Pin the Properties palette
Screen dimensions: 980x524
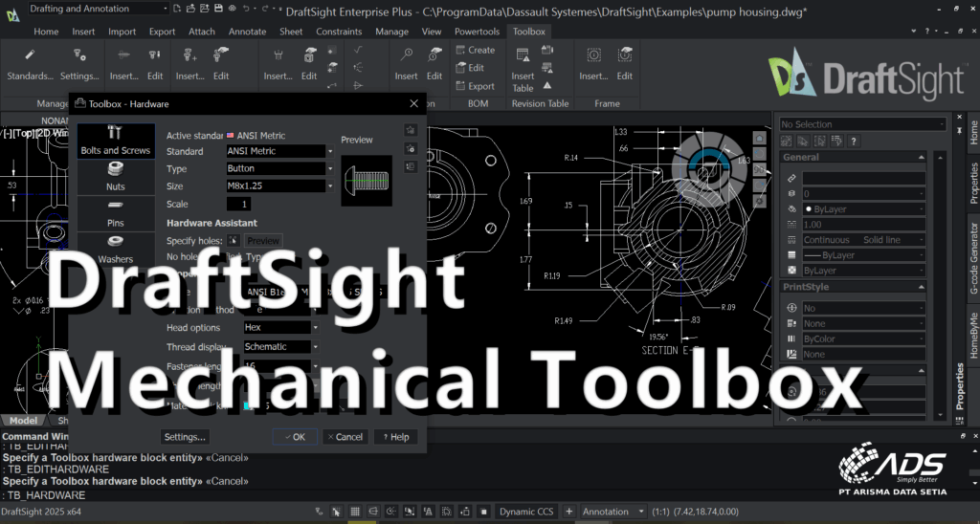[x=960, y=131]
